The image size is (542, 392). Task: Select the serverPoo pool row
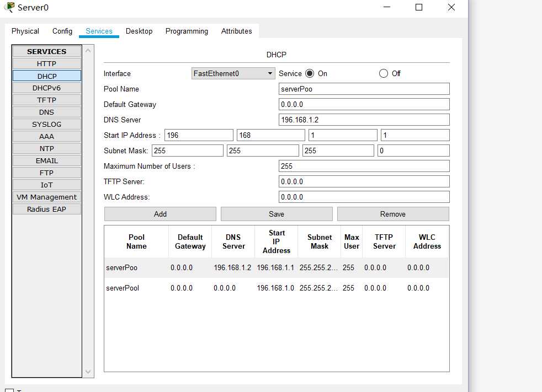[x=277, y=267]
